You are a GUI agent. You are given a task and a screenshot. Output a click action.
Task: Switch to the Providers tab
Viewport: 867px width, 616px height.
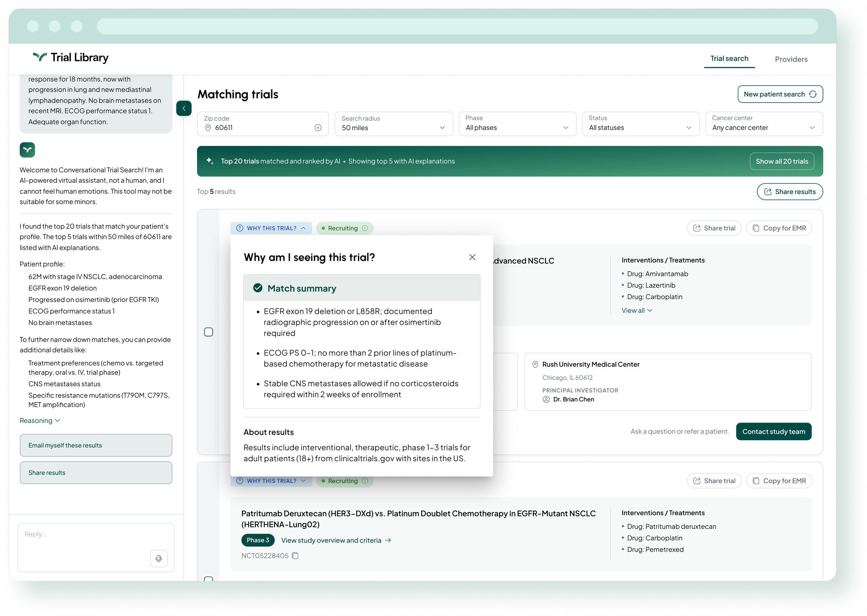tap(791, 59)
